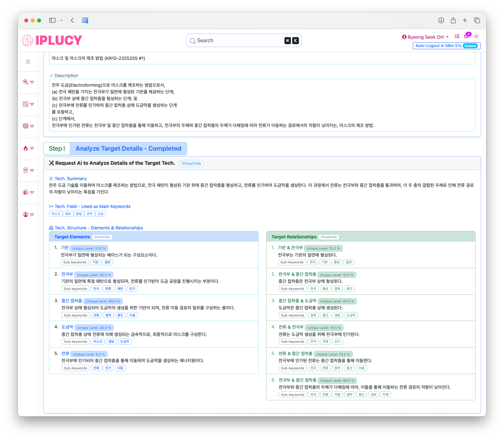Open the chip processor menu in sidebar
This screenshot has height=440, width=504.
coord(28,126)
